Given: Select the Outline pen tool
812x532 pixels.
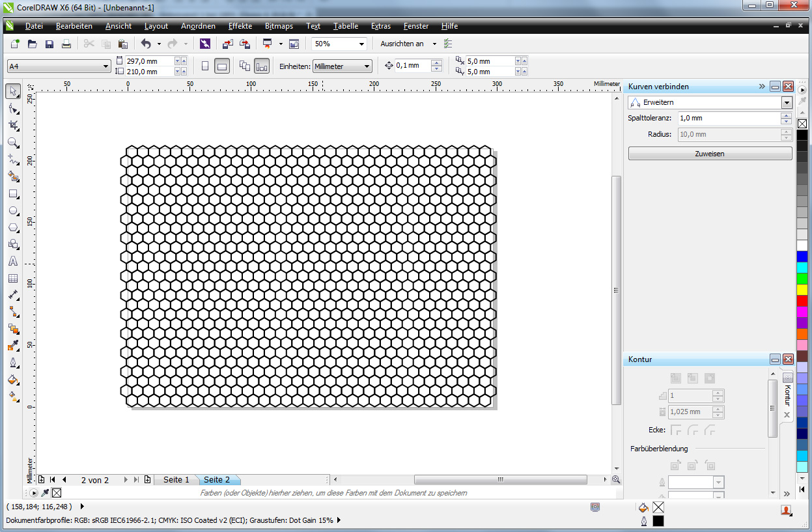Looking at the screenshot, I should [x=13, y=363].
